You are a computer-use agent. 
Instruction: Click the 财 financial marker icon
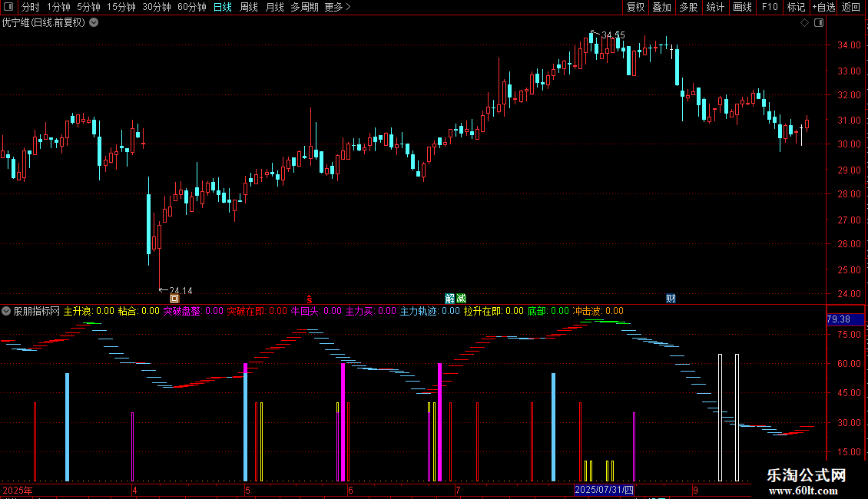click(671, 299)
